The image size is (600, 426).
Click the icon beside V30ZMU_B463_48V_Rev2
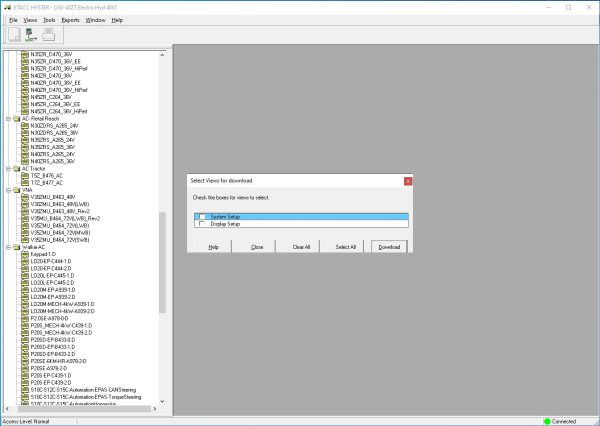point(25,211)
